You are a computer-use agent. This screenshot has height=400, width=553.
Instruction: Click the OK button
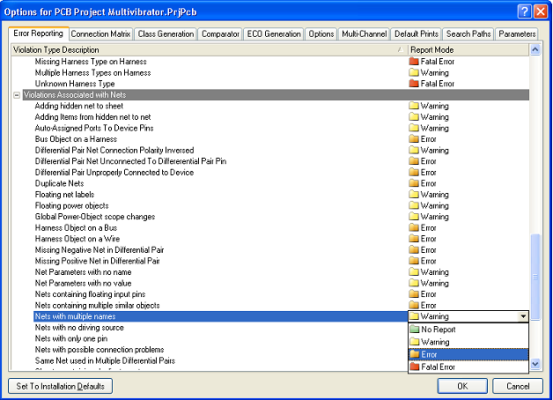click(x=462, y=386)
